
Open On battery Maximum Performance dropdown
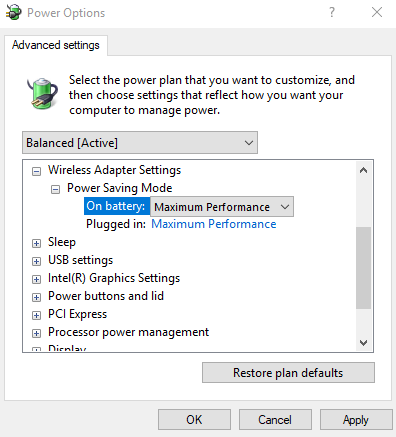222,207
